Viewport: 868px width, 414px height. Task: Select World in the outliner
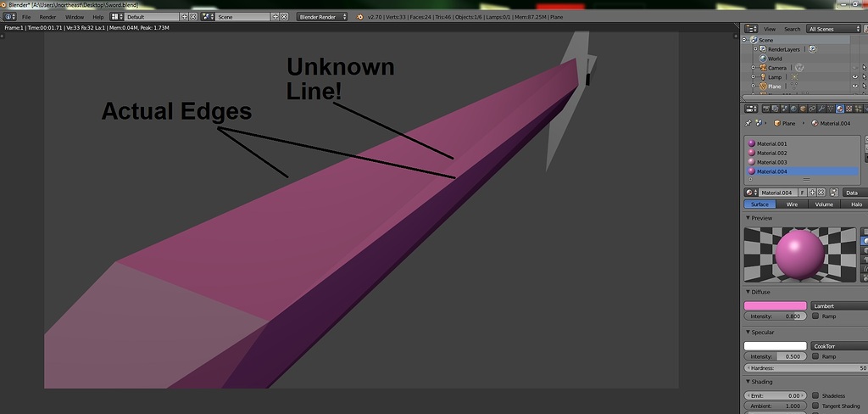[775, 59]
